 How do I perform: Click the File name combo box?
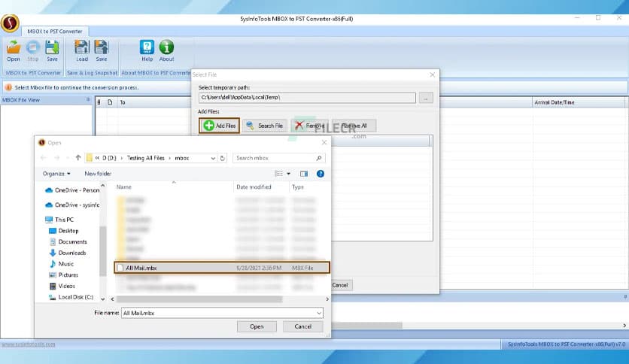[222, 313]
